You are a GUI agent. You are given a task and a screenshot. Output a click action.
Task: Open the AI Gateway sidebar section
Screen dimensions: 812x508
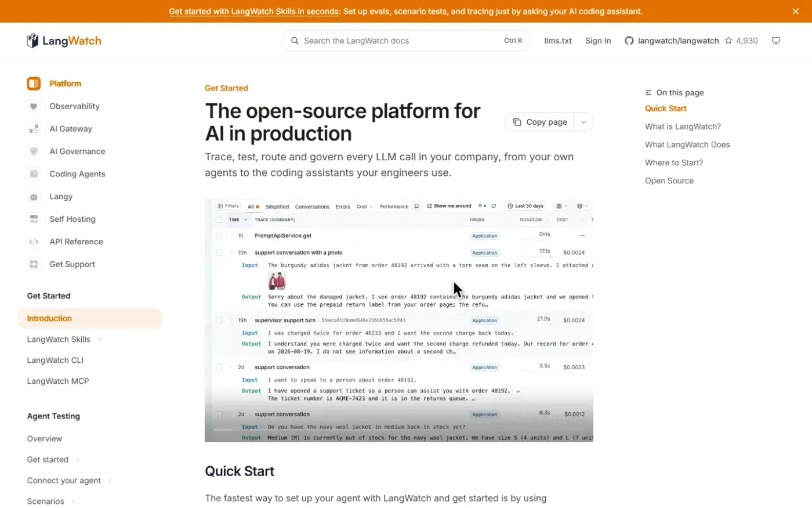[x=60, y=129]
